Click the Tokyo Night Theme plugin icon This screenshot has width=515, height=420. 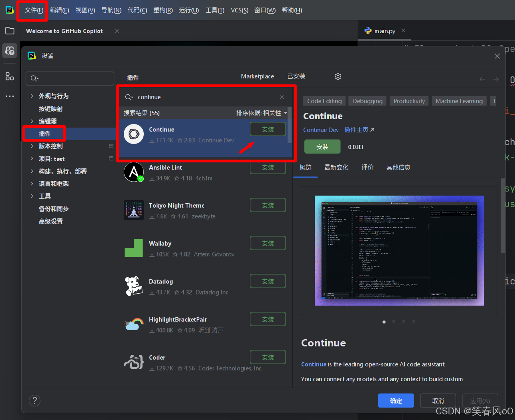134,210
